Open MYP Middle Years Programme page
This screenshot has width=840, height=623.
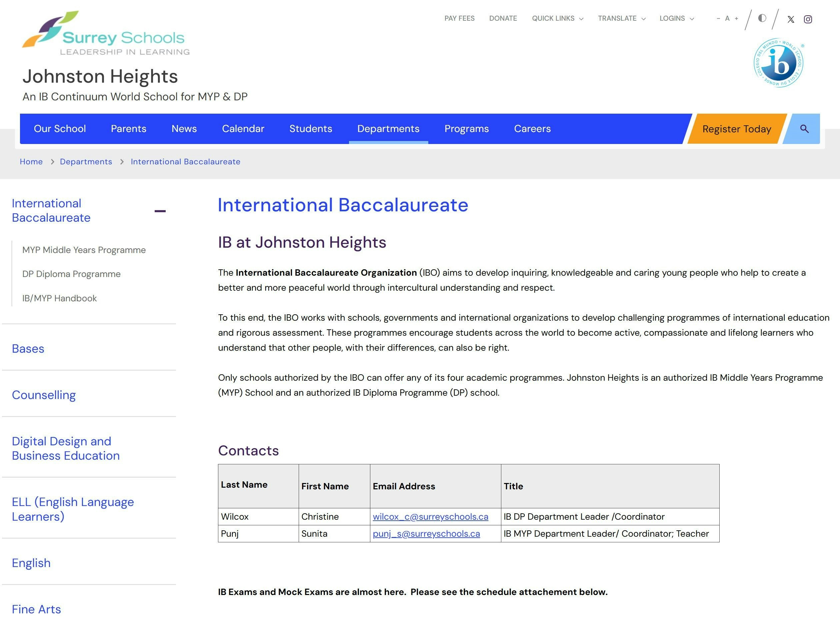click(x=84, y=250)
